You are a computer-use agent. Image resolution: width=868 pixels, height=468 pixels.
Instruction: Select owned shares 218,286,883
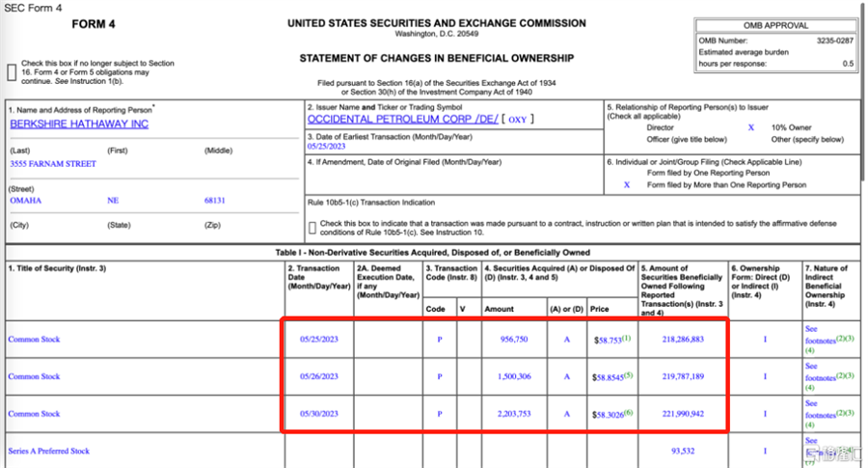pyautogui.click(x=683, y=339)
